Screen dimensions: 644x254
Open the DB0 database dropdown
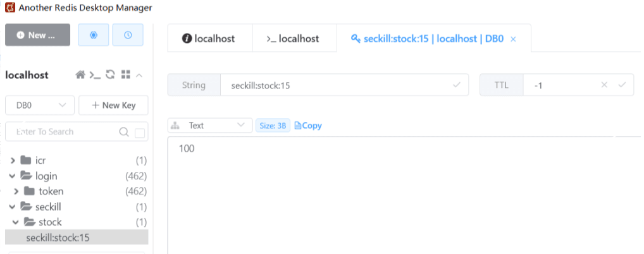(x=40, y=105)
